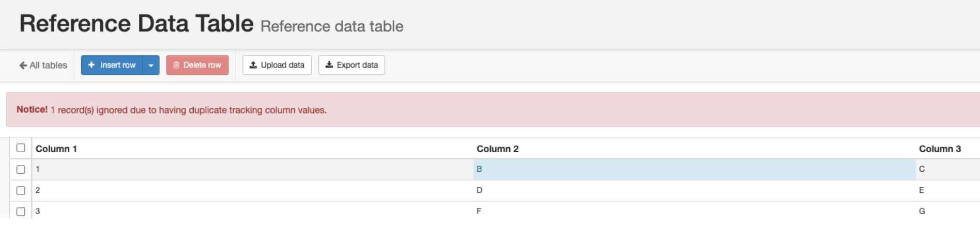The width and height of the screenshot is (980, 227).
Task: Select the highlighted cell containing B
Action: point(694,169)
